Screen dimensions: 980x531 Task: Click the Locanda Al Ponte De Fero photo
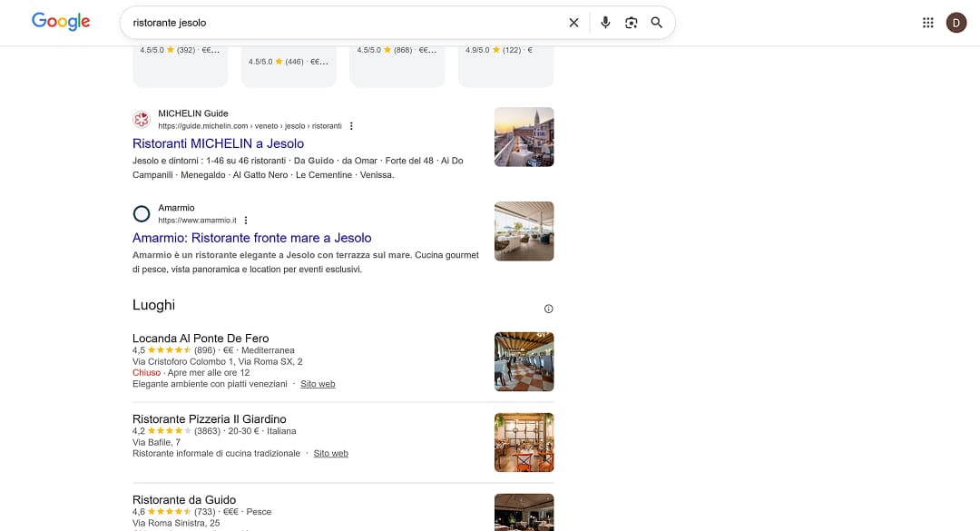coord(524,361)
